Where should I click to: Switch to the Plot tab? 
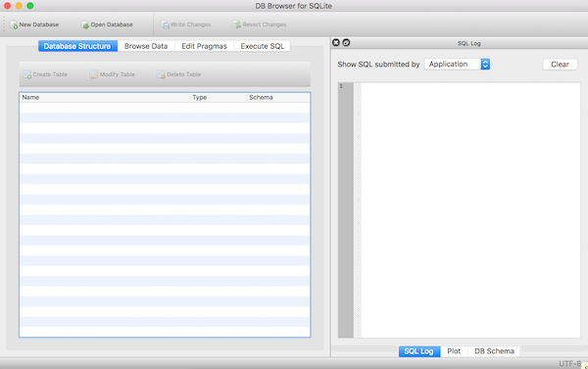tap(454, 351)
